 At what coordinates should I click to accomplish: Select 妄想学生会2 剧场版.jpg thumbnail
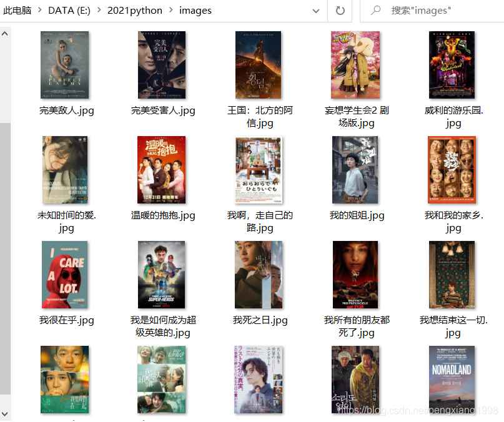355,65
